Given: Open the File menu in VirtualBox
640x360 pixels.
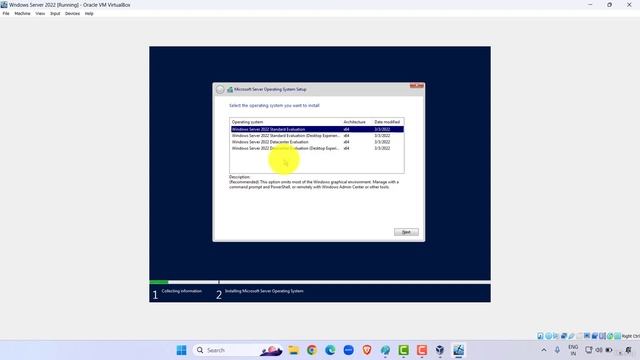Looking at the screenshot, I should pyautogui.click(x=6, y=13).
